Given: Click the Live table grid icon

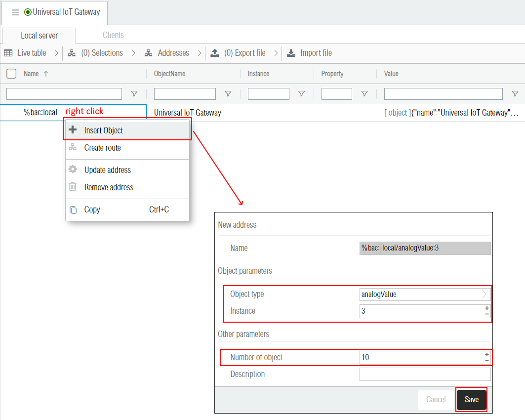Looking at the screenshot, I should point(8,53).
